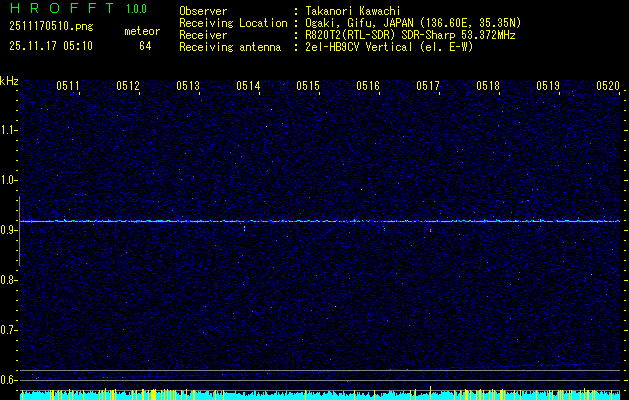
Task: Click the Receiver field label
Action: (203, 35)
